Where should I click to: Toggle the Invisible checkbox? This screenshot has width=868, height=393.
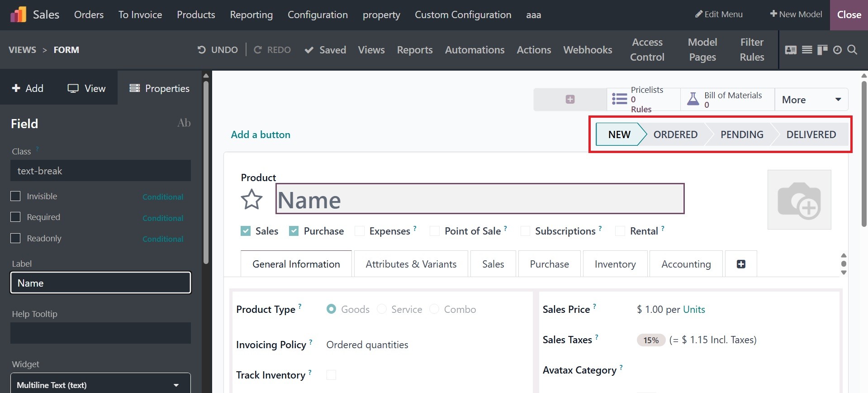15,196
